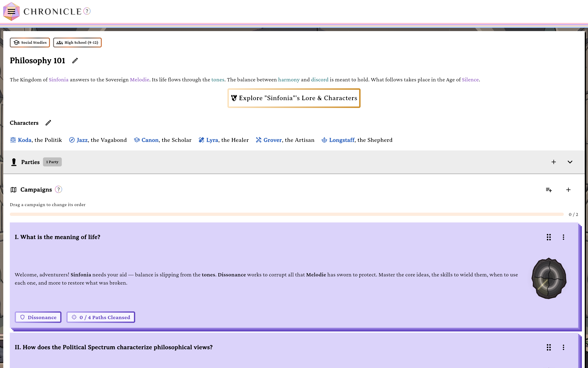The image size is (588, 368).
Task: Click the hammer tools icon beside Grover
Action: click(258, 140)
